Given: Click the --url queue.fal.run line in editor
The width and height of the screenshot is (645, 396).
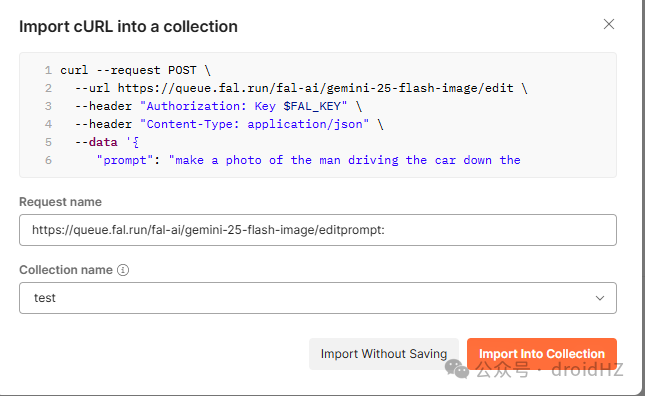Looking at the screenshot, I should 301,88.
